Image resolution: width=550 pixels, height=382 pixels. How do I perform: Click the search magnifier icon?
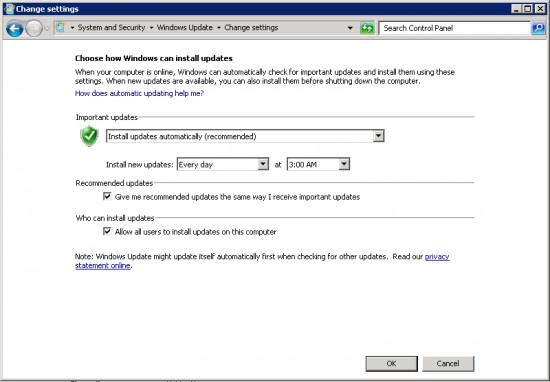[538, 28]
